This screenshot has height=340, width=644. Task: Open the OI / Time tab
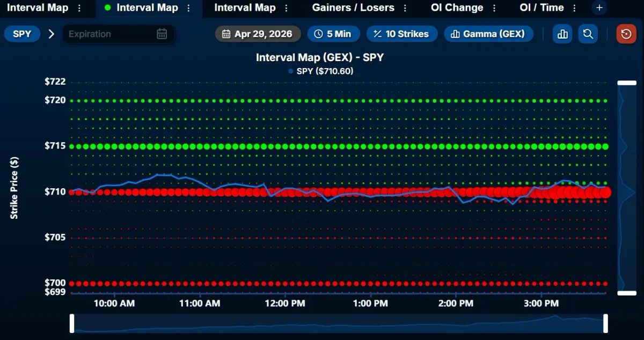(541, 8)
